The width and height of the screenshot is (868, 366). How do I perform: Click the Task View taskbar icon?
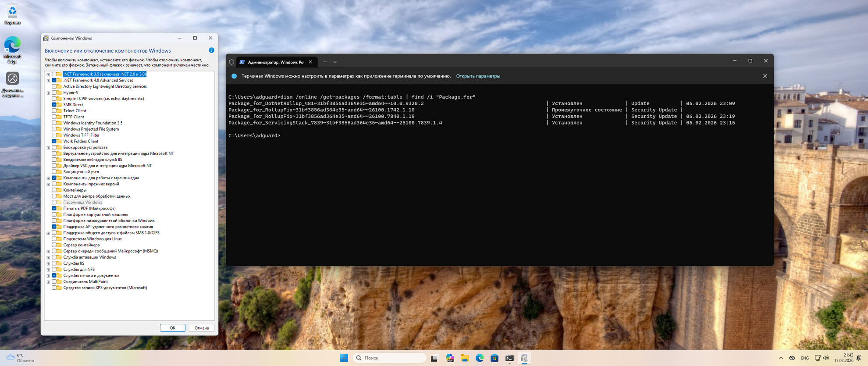click(x=434, y=358)
